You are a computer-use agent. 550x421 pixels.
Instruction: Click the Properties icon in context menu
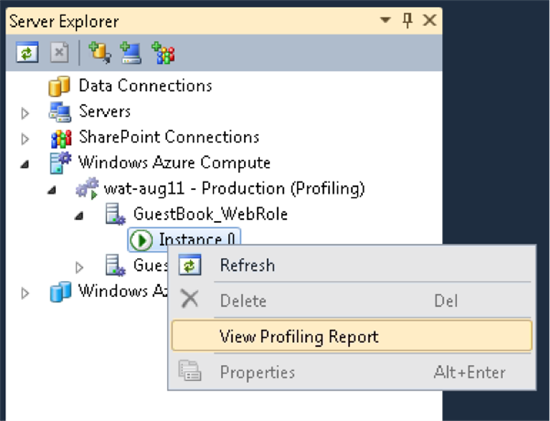tap(190, 370)
